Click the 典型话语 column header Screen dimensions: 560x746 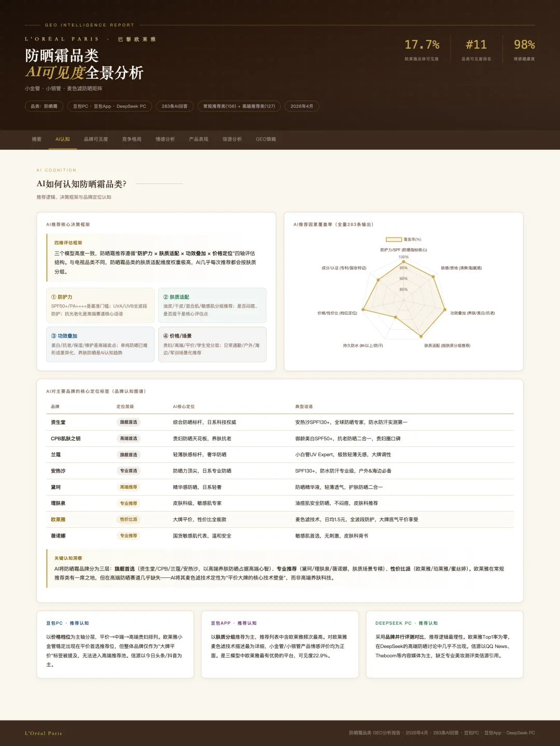tap(304, 406)
